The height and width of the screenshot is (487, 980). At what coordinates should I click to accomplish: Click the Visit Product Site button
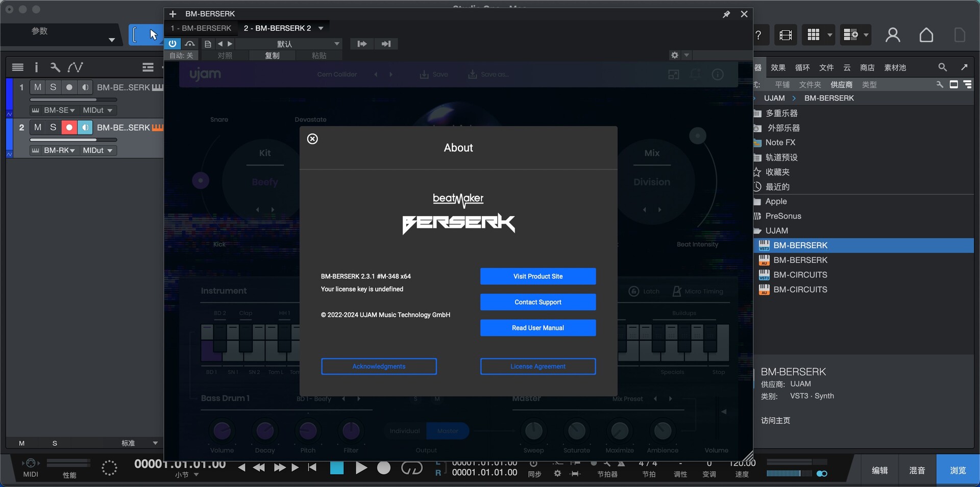pyautogui.click(x=538, y=276)
